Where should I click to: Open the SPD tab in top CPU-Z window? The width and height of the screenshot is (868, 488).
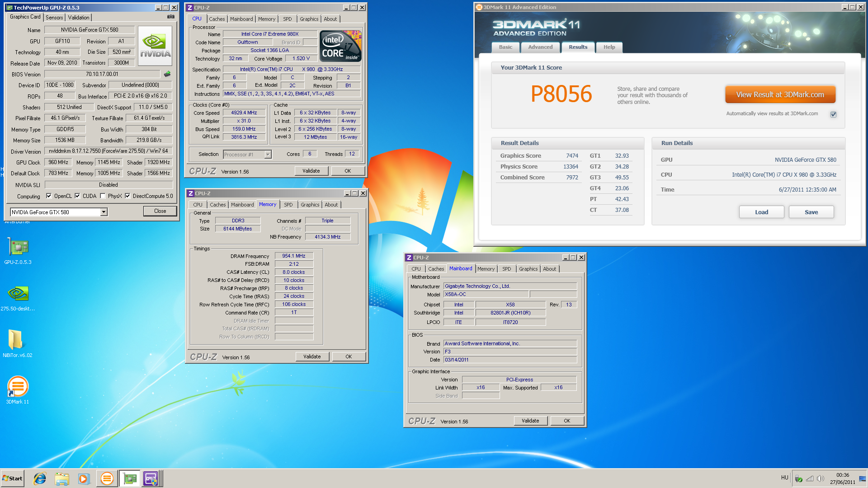pos(288,19)
